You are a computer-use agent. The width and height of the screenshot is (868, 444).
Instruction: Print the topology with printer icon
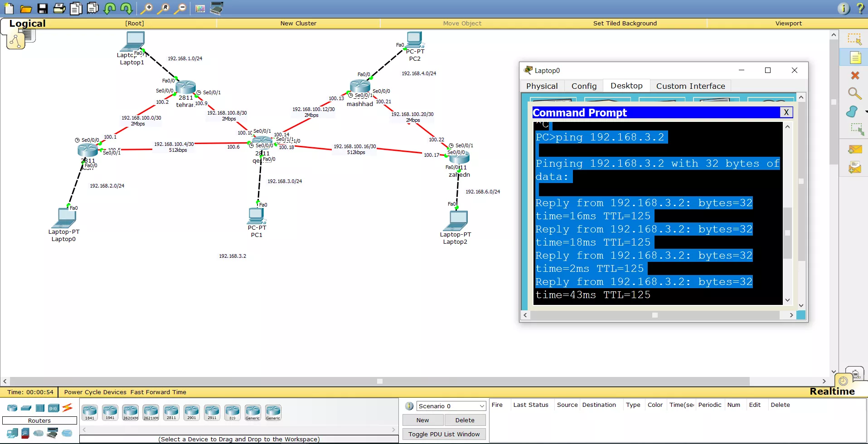click(59, 8)
